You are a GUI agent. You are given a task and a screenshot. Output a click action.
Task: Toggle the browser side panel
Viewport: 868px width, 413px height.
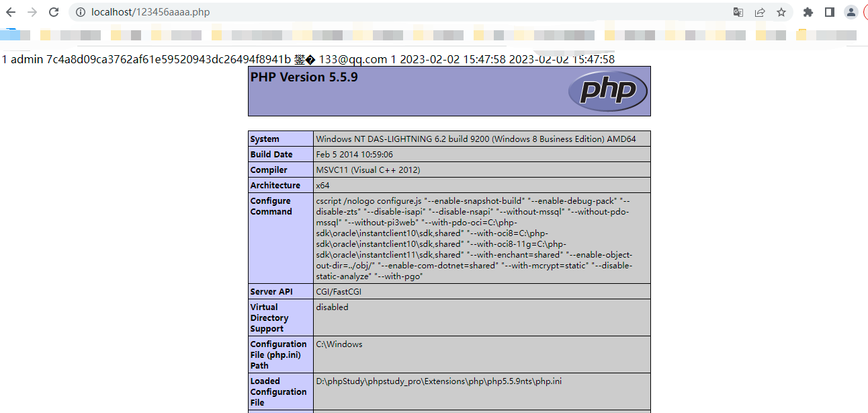pyautogui.click(x=830, y=12)
